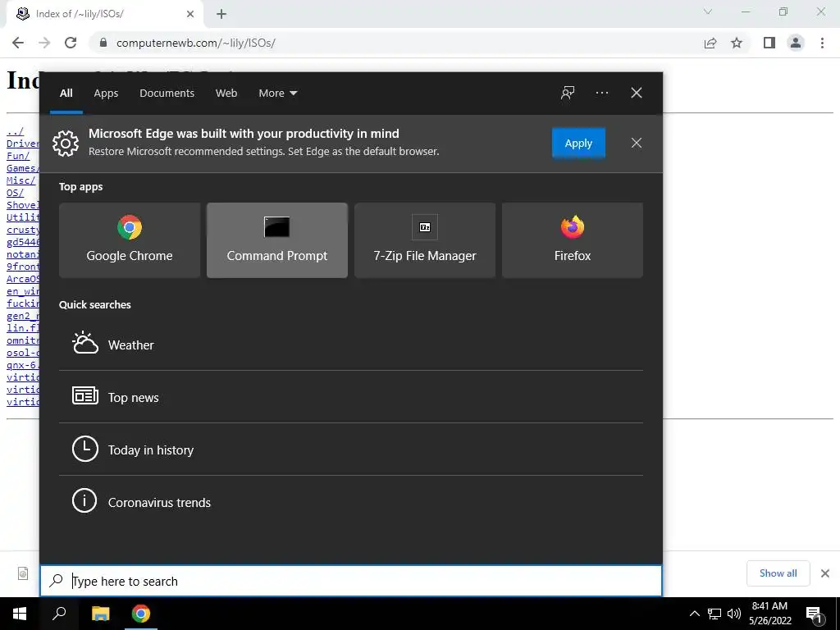Launch Command Prompt from Top apps
Screen dimensions: 840x630
click(277, 240)
